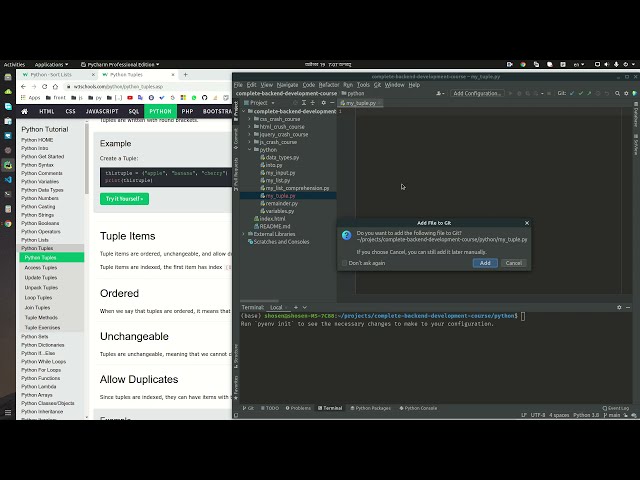Open the Python Console tool window
This screenshot has height=480, width=640.
[x=418, y=408]
